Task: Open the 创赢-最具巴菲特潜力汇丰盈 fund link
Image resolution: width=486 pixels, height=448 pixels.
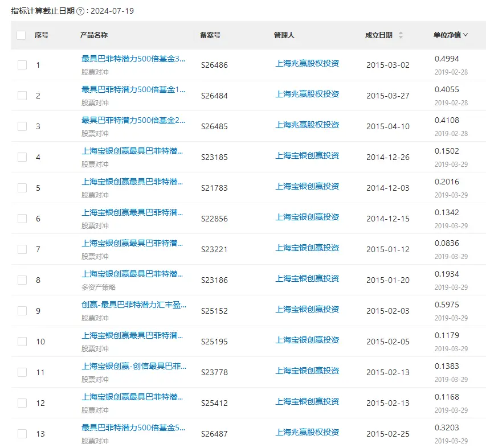Action: [133, 305]
